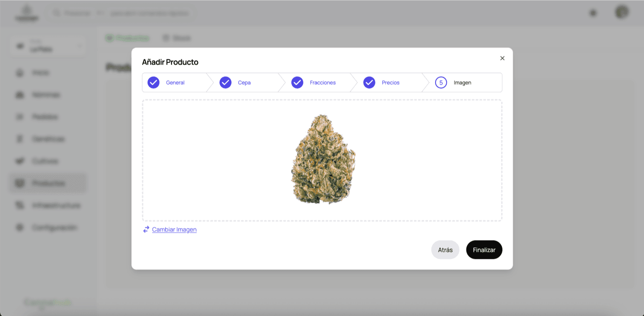Screen dimensions: 644x316
Task: Click the Precios step checkmark icon
Action: 369,83
